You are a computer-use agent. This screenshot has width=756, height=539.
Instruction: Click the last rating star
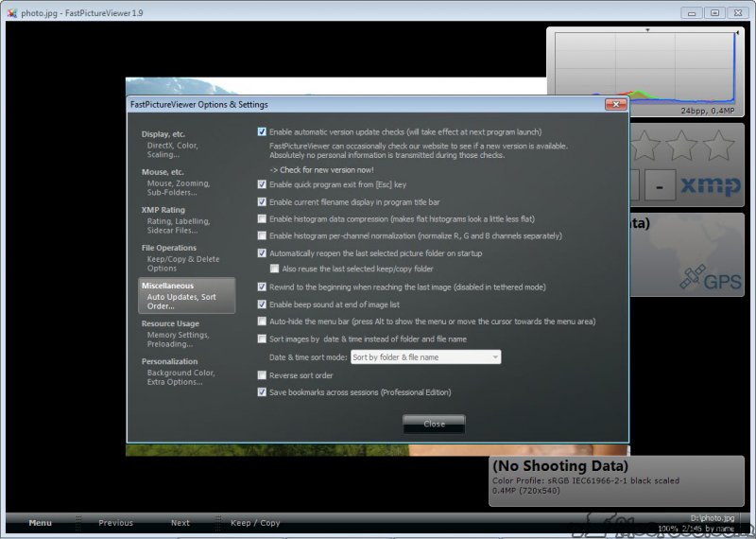pyautogui.click(x=718, y=146)
